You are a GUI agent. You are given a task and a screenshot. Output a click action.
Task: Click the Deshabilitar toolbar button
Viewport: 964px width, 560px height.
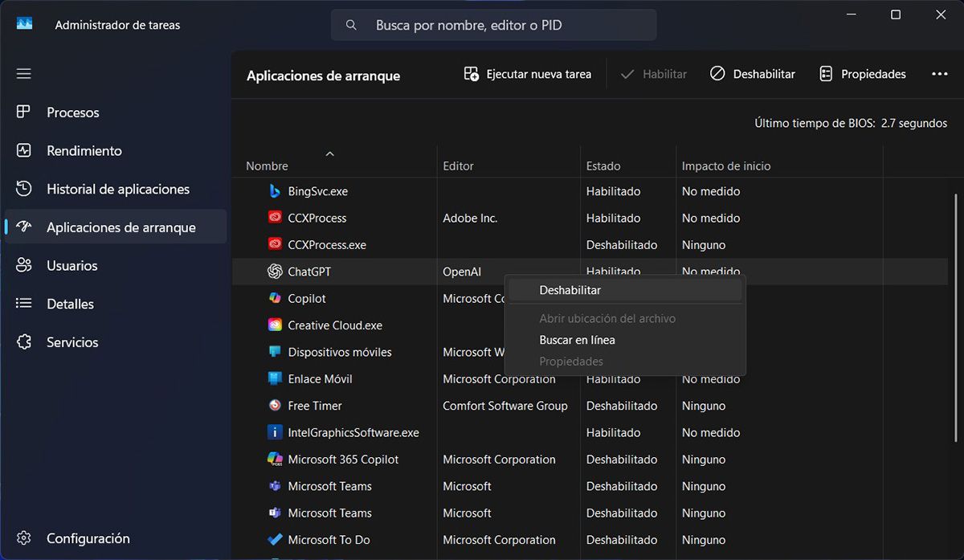coord(753,74)
